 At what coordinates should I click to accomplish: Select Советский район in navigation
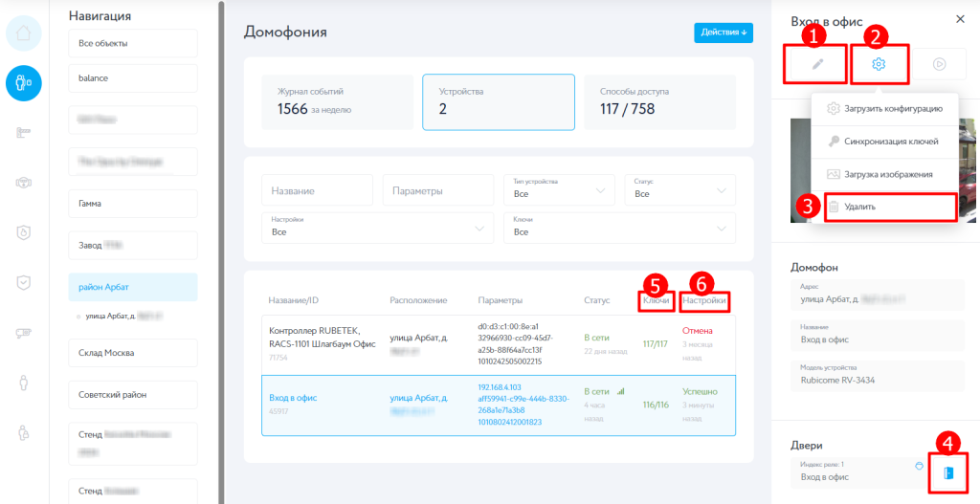[133, 395]
